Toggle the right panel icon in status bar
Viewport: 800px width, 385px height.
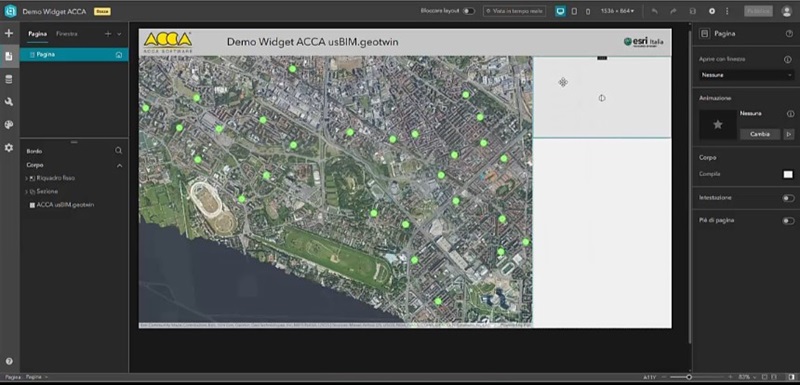click(x=792, y=377)
